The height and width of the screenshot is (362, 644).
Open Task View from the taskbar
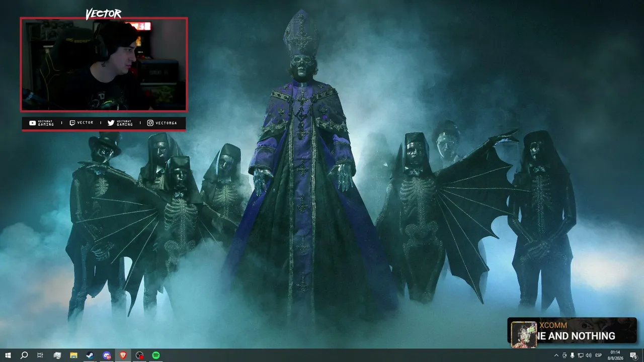point(40,355)
